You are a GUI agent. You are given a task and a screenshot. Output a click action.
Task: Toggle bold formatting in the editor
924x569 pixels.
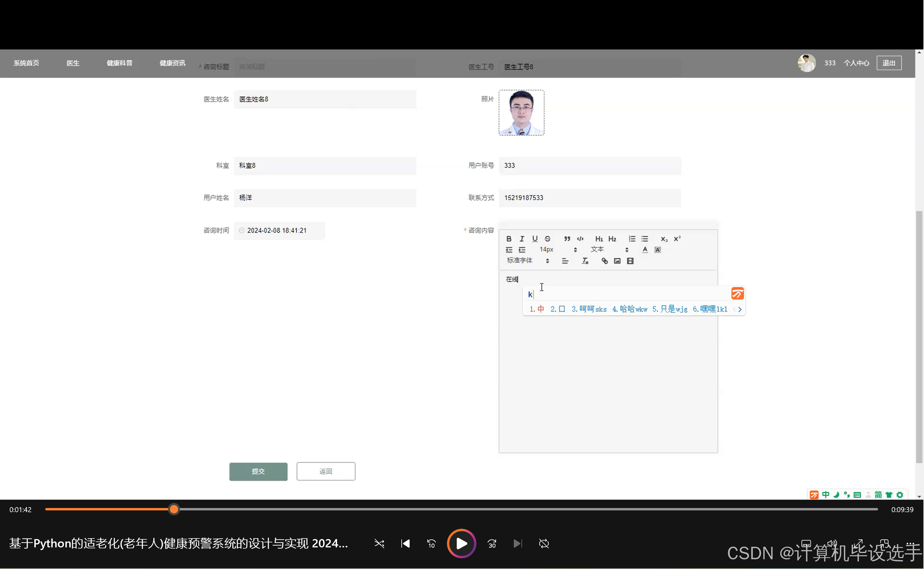click(x=509, y=239)
